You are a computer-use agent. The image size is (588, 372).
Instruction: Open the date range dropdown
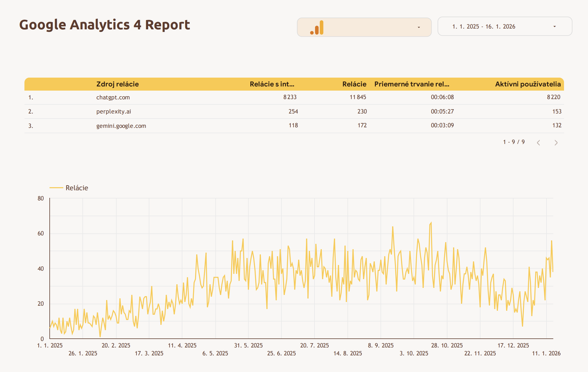554,27
